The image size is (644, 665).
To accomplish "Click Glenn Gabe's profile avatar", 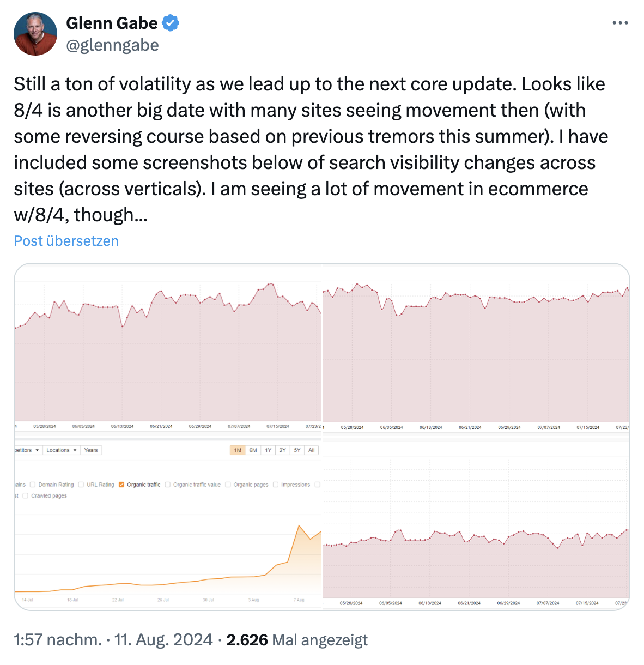I will 35,33.
